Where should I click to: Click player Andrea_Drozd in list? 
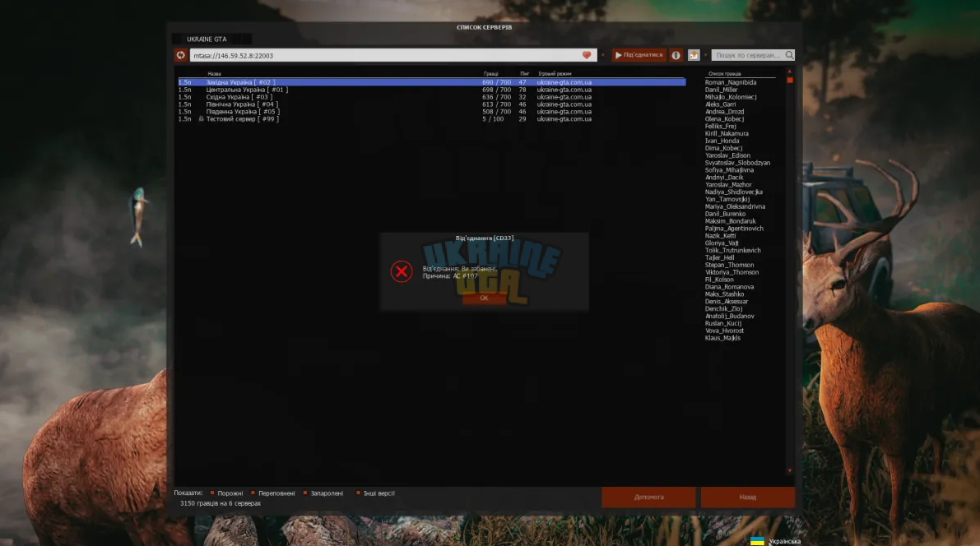(x=724, y=111)
